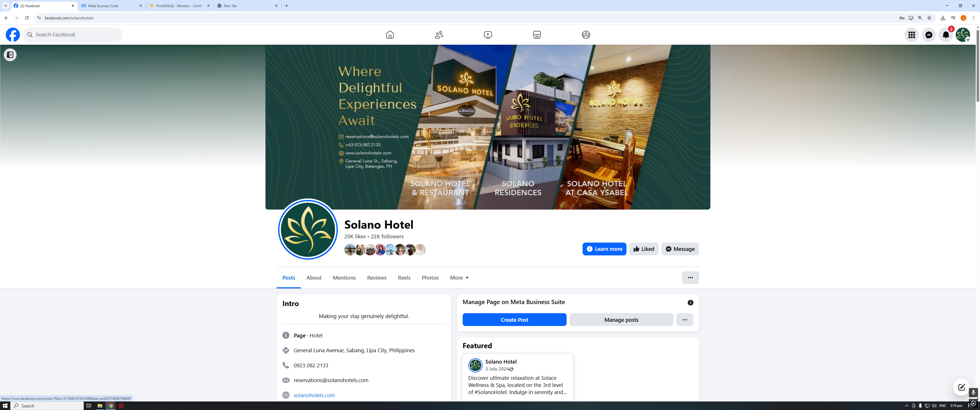Open the tab search dropdown arrow
This screenshot has height=410, width=980.
point(6,6)
